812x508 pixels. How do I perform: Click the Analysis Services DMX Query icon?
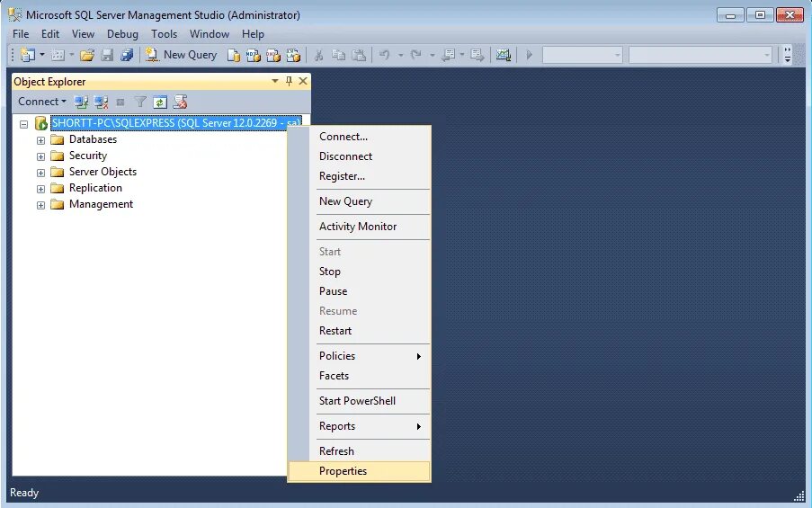(272, 55)
